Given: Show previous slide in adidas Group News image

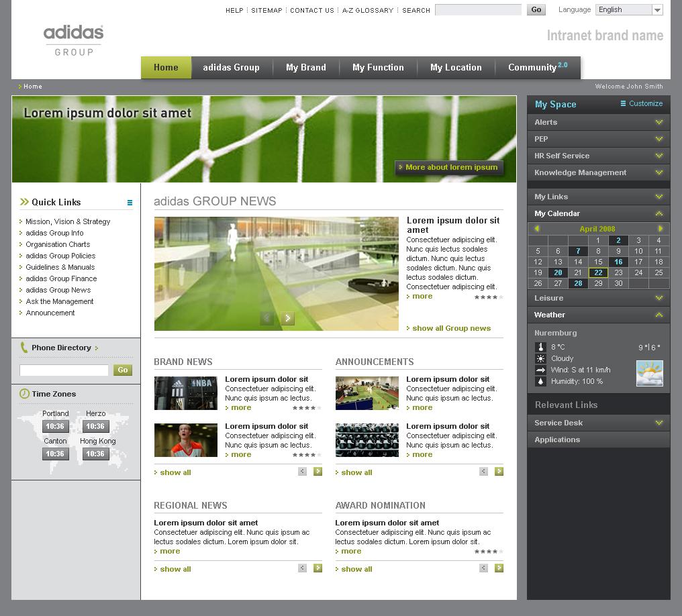Looking at the screenshot, I should pyautogui.click(x=266, y=318).
